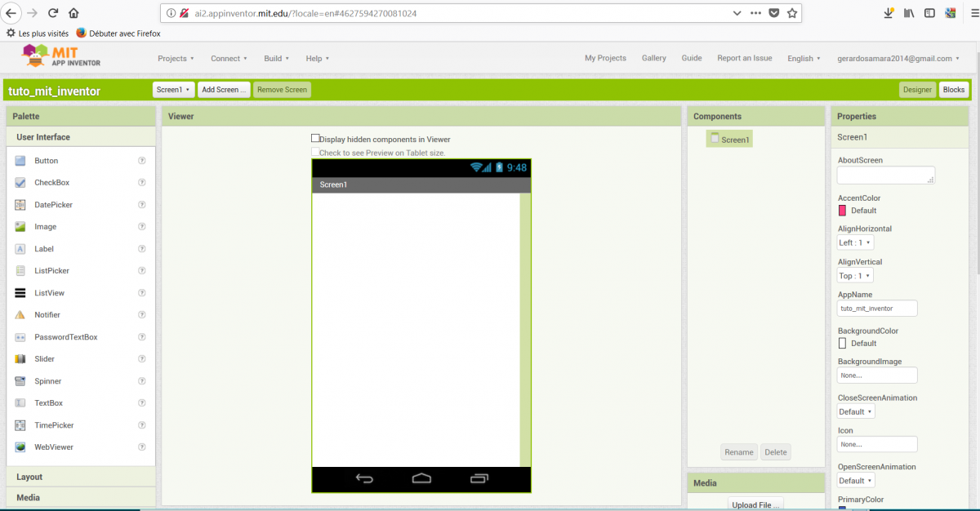This screenshot has width=980, height=511.
Task: Click Android home button in phone preview
Action: (x=421, y=478)
